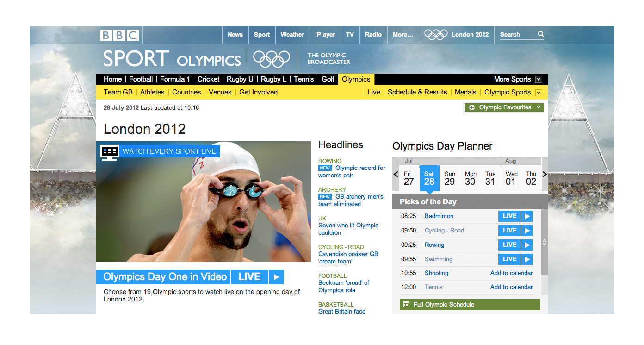This screenshot has height=345, width=644.
Task: Click the Picks of the Day scrollbar
Action: (544, 242)
